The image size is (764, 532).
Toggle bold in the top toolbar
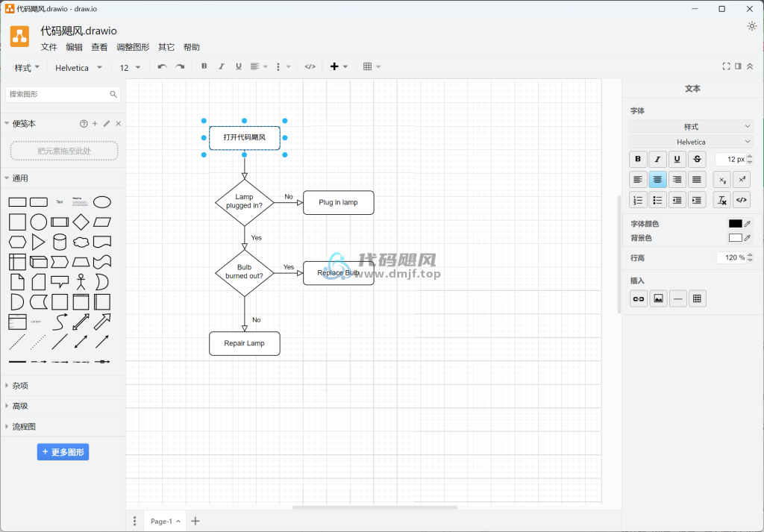pos(204,66)
